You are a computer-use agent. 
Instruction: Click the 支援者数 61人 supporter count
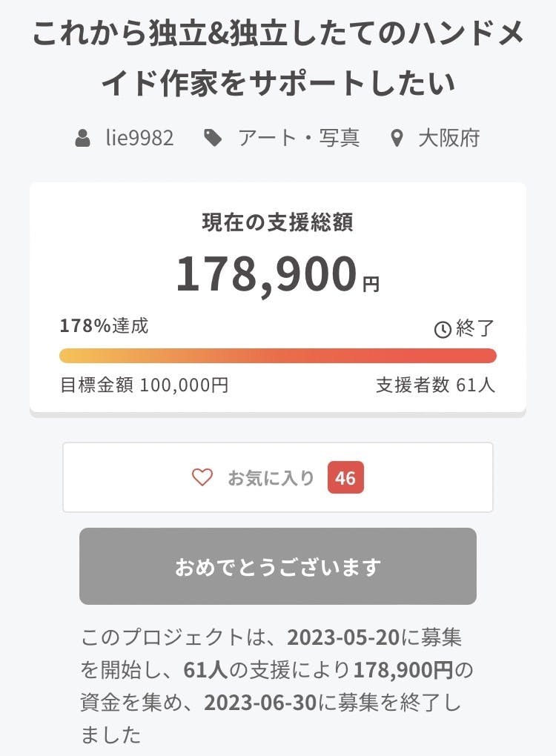pyautogui.click(x=435, y=385)
